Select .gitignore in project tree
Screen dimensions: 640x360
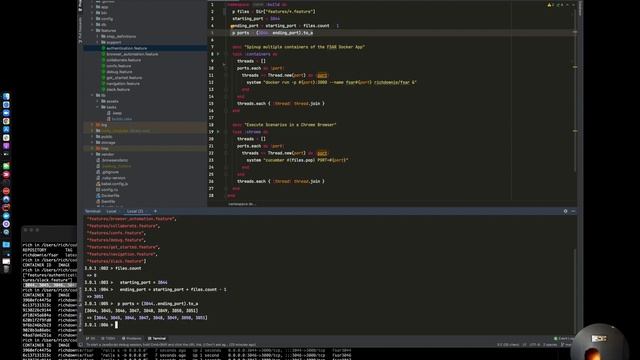[x=110, y=172]
